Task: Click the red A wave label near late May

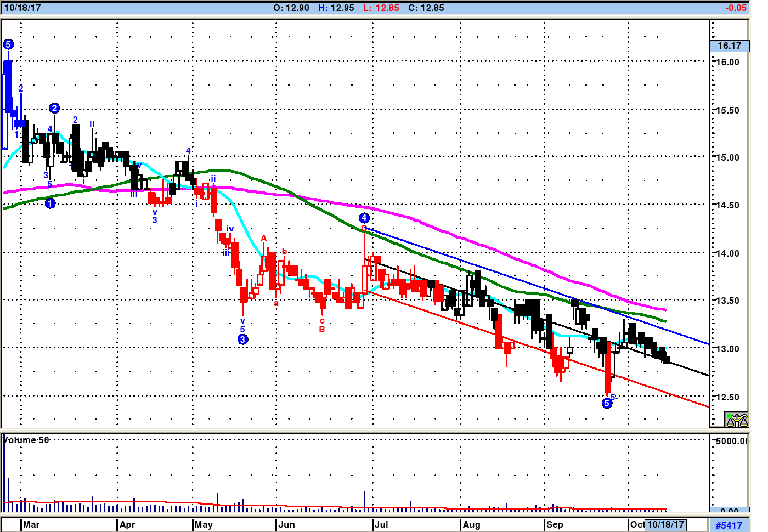Action: 264,238
